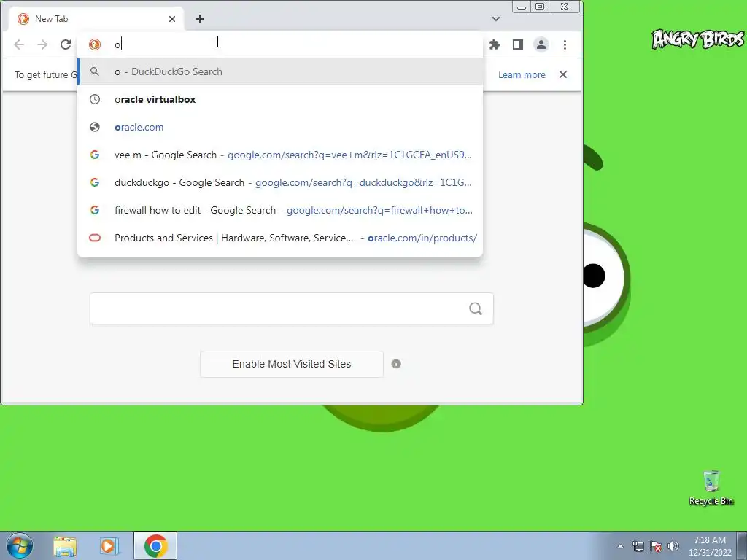
Task: Dismiss the info bar with X
Action: (x=563, y=75)
